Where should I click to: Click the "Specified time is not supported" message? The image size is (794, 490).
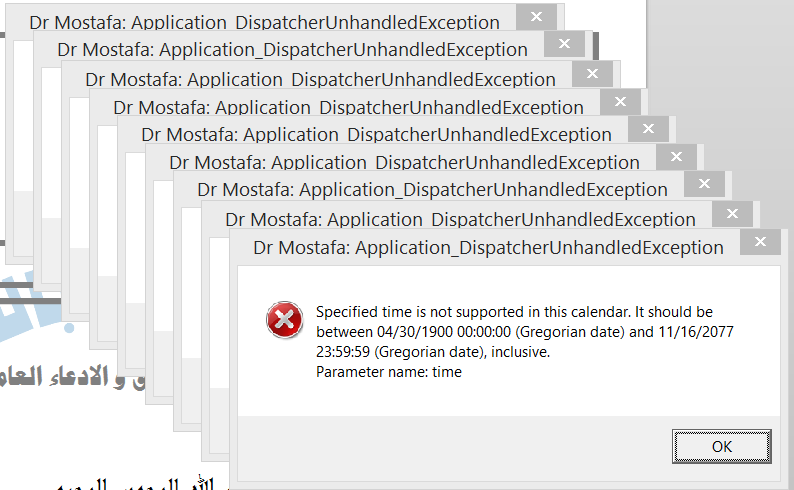pos(514,312)
